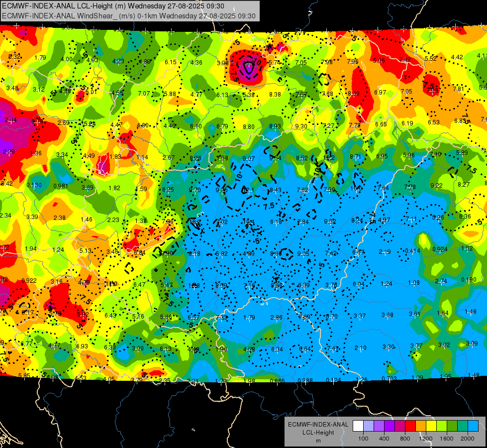Click the wind shear value '8.93'

click(275, 126)
